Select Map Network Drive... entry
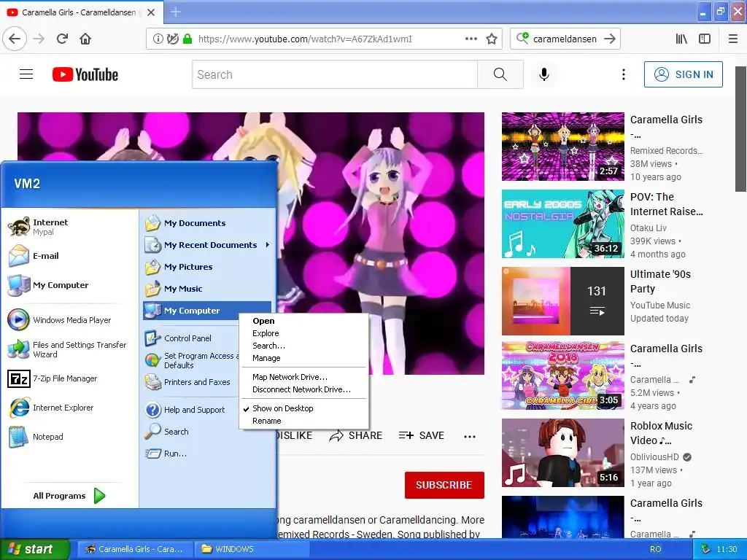Viewport: 747px width, 560px height. point(304,377)
